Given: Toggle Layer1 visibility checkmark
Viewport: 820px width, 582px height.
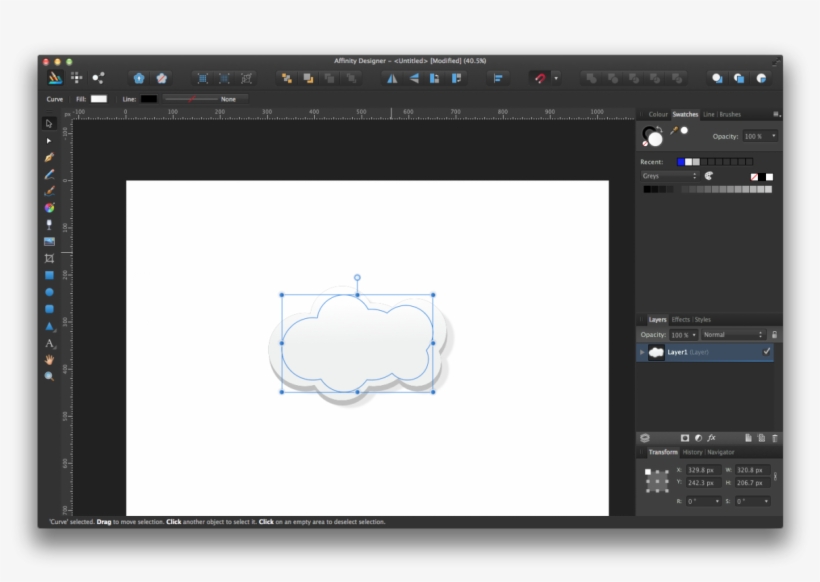Looking at the screenshot, I should click(766, 352).
